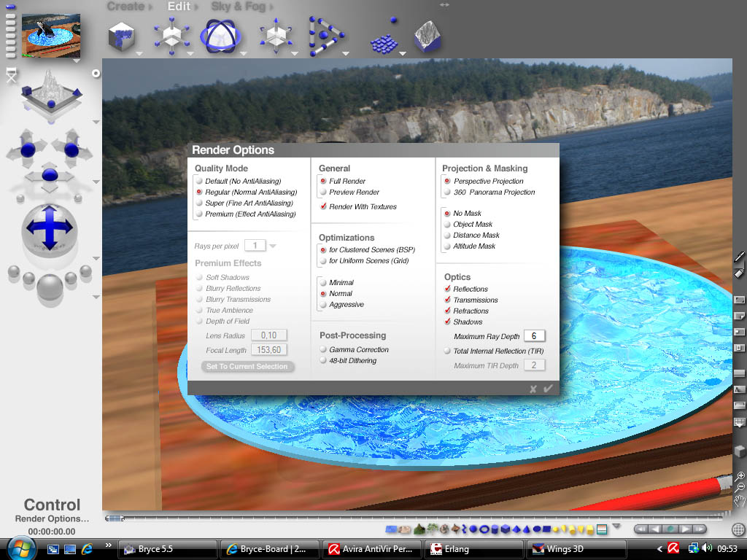Image resolution: width=747 pixels, height=560 pixels.
Task: Click the camera trackball with blue arrows
Action: (x=50, y=230)
